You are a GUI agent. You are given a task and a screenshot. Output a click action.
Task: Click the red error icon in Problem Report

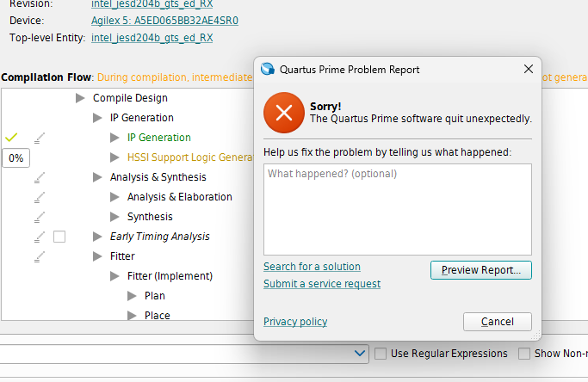point(284,113)
